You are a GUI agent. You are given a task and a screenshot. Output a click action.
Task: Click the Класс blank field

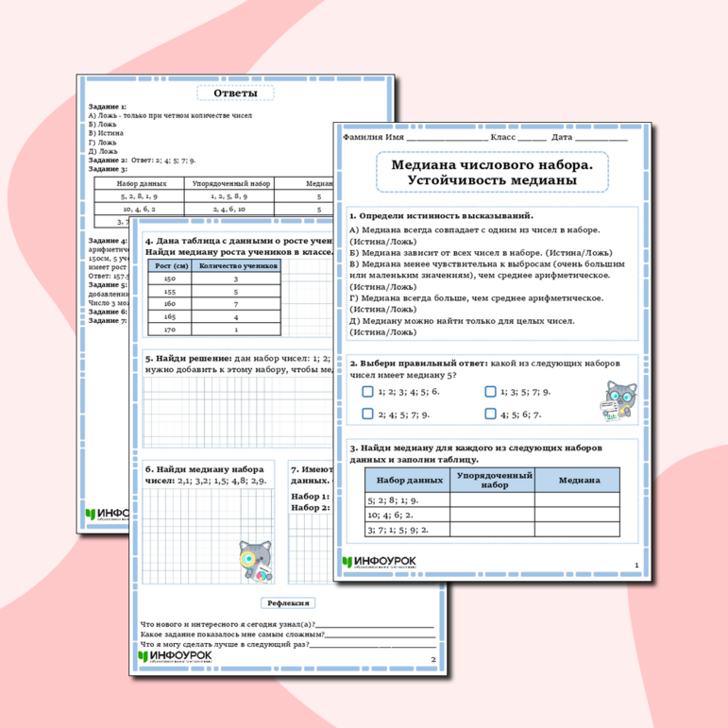[x=531, y=138]
